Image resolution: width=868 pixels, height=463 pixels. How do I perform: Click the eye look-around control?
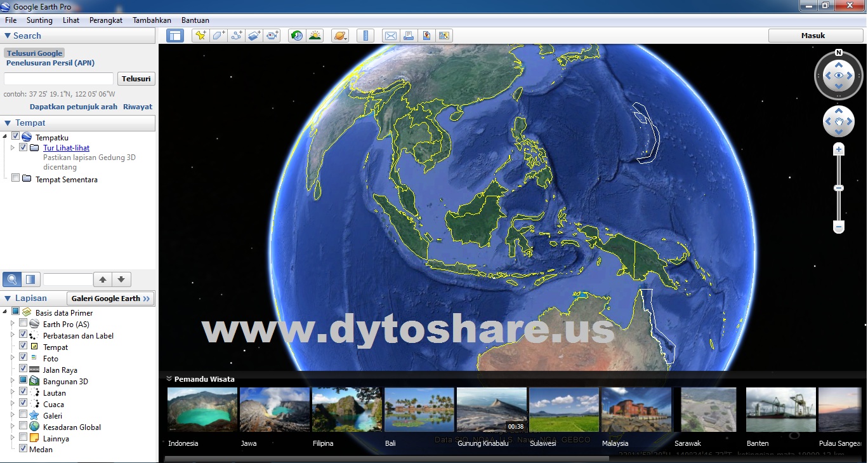pyautogui.click(x=839, y=76)
